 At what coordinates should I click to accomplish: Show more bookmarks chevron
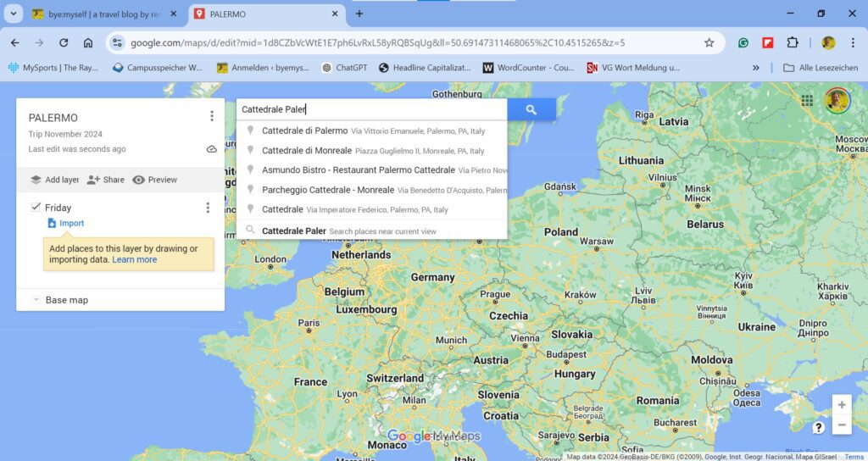tap(755, 68)
